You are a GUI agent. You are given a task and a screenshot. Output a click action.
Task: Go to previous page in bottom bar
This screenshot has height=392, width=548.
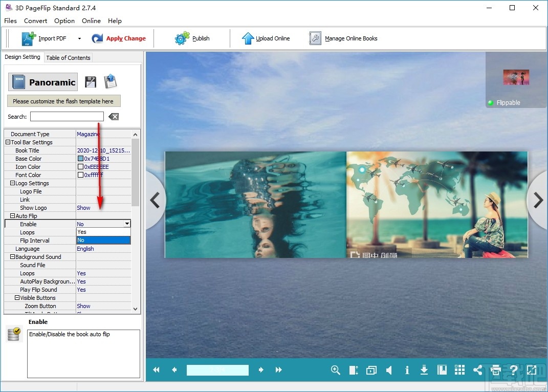tap(174, 369)
